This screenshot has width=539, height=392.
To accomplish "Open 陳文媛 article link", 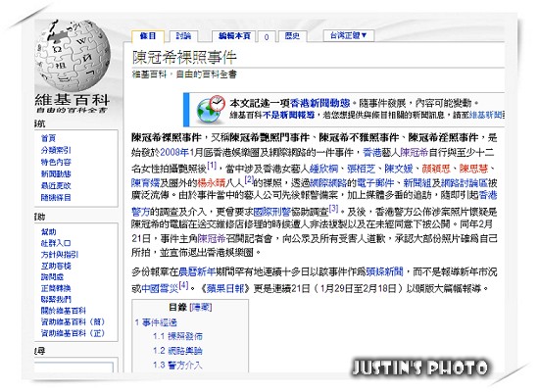I will click(399, 169).
